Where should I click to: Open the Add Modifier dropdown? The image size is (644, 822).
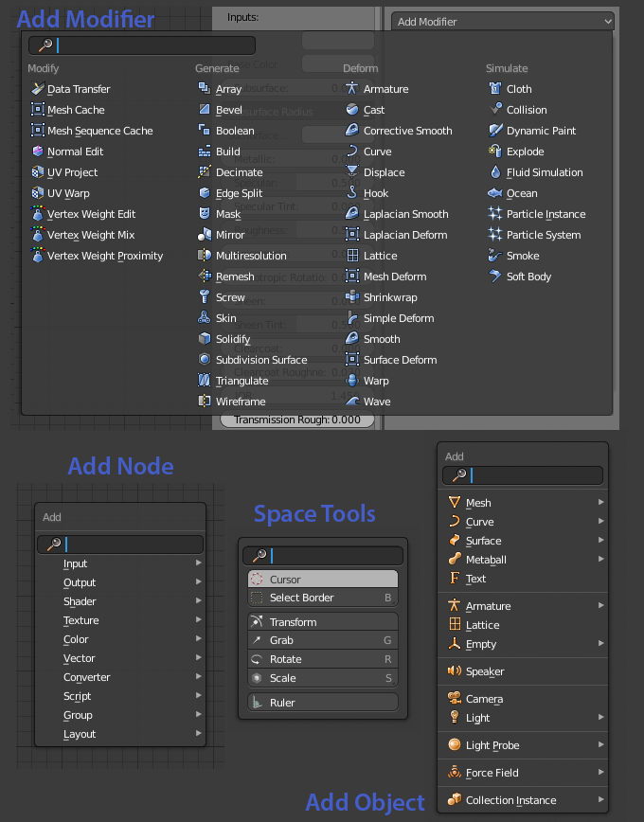(x=502, y=22)
